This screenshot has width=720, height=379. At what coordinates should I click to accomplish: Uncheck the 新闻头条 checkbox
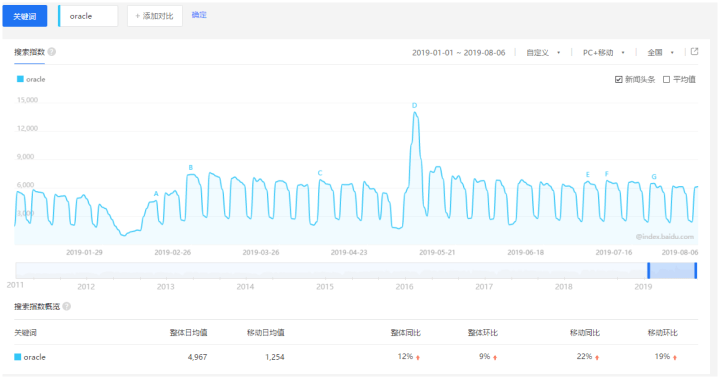coord(619,79)
